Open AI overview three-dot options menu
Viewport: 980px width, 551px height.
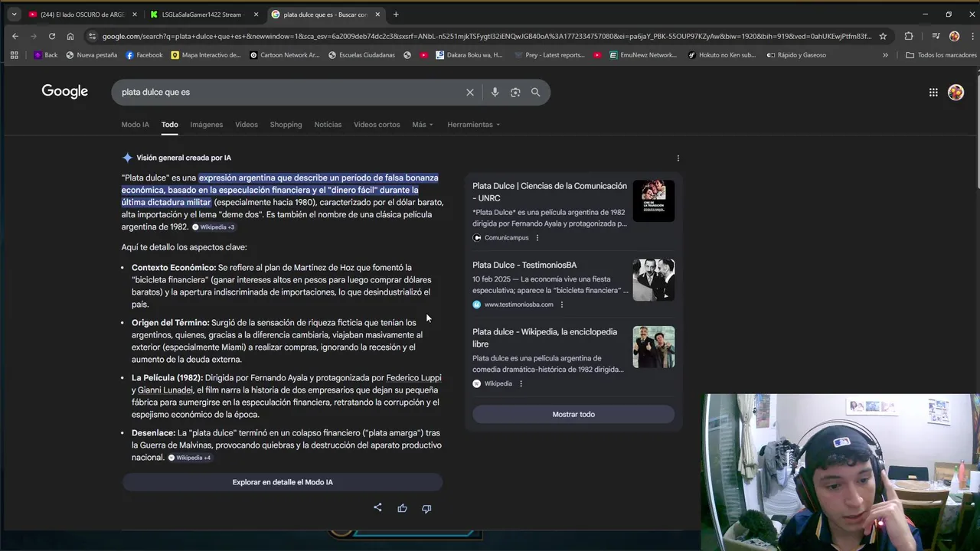678,158
